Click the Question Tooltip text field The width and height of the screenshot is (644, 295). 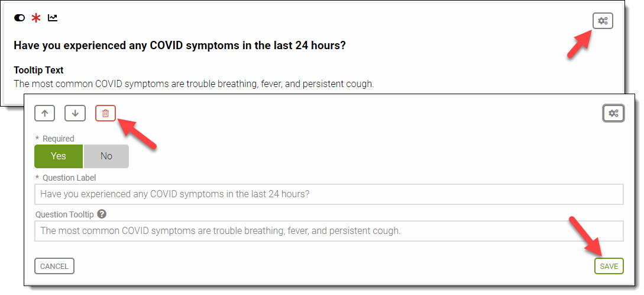point(329,231)
